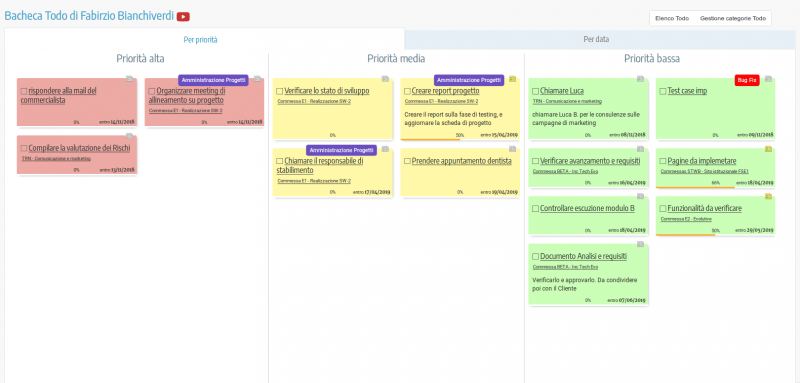Click note icon on 'Chiamare il responsabile' card
The width and height of the screenshot is (800, 383).
pos(385,149)
